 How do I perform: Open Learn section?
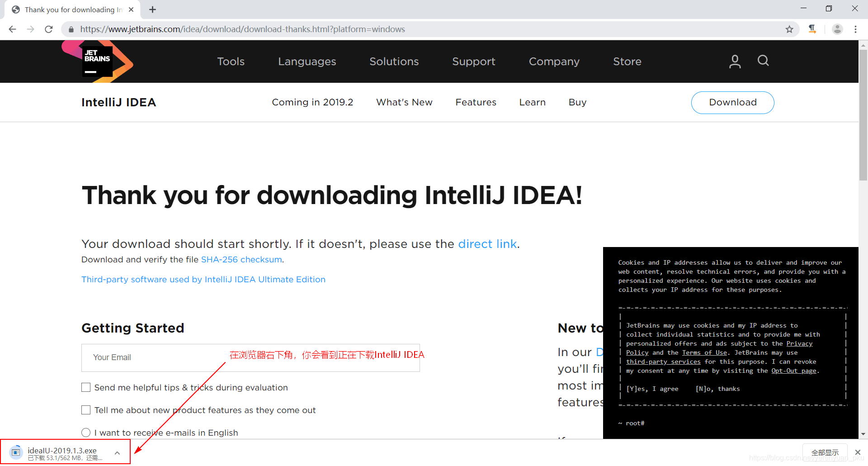[x=532, y=102]
